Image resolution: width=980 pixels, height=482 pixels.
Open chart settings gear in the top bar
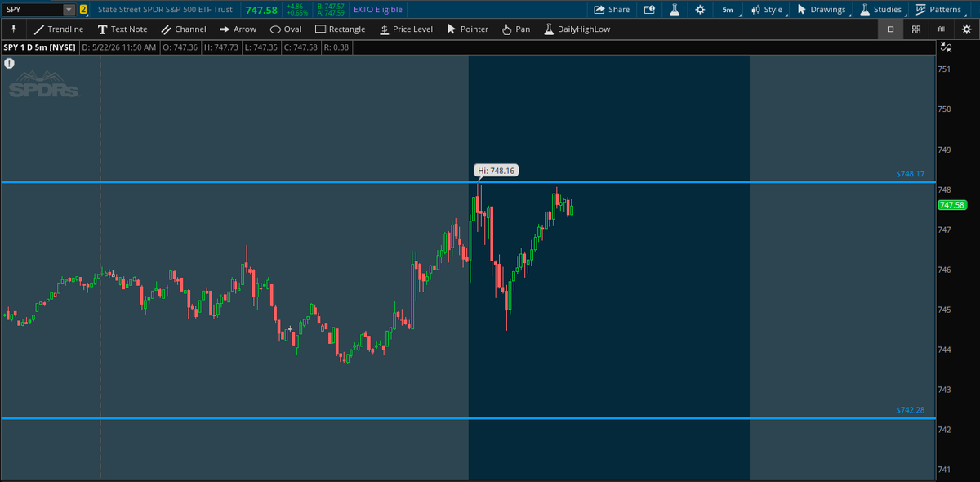[700, 10]
